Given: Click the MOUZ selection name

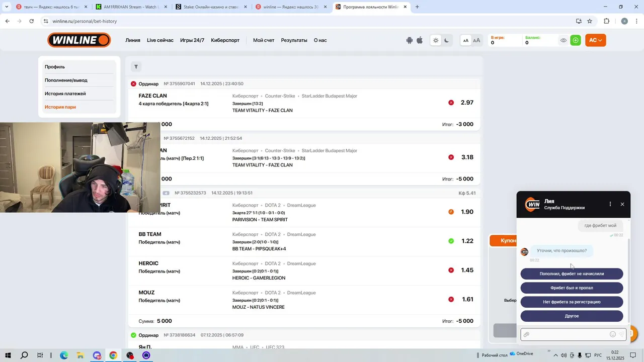Looking at the screenshot, I should click(x=146, y=293).
